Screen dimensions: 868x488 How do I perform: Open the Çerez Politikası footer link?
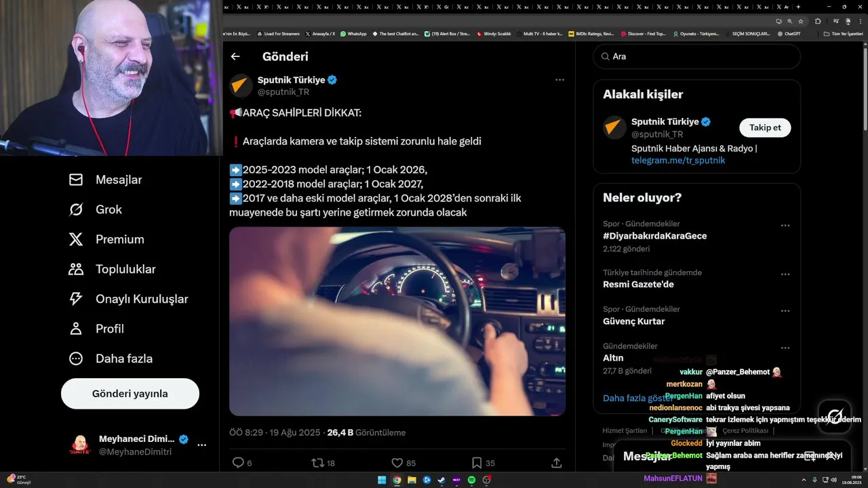coord(745,431)
